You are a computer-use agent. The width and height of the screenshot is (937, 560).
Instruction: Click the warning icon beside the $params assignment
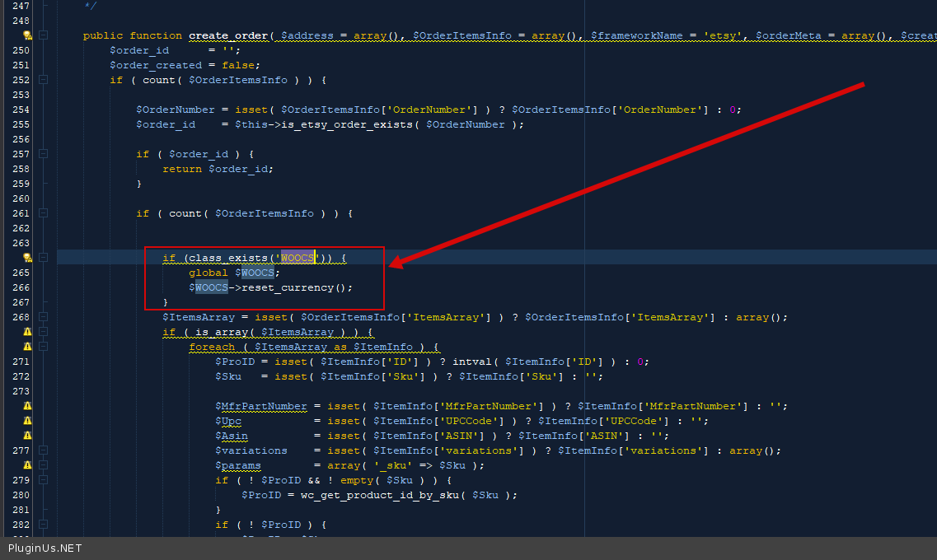click(27, 465)
